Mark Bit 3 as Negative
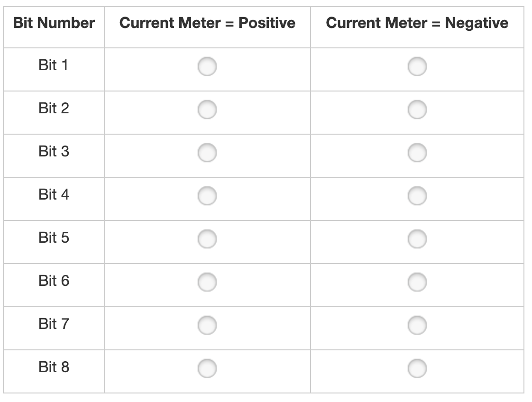 pos(417,153)
